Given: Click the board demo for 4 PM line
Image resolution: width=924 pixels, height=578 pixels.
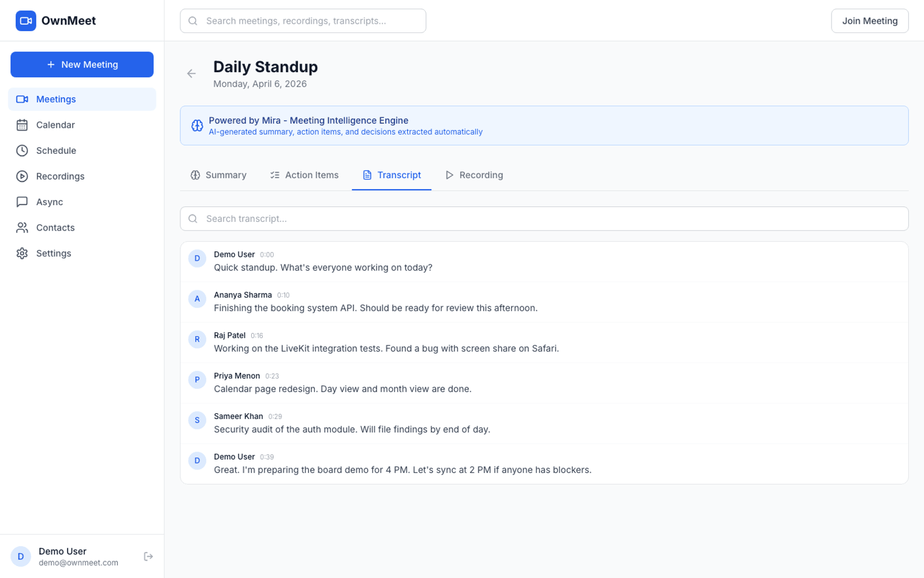Looking at the screenshot, I should coord(403,470).
